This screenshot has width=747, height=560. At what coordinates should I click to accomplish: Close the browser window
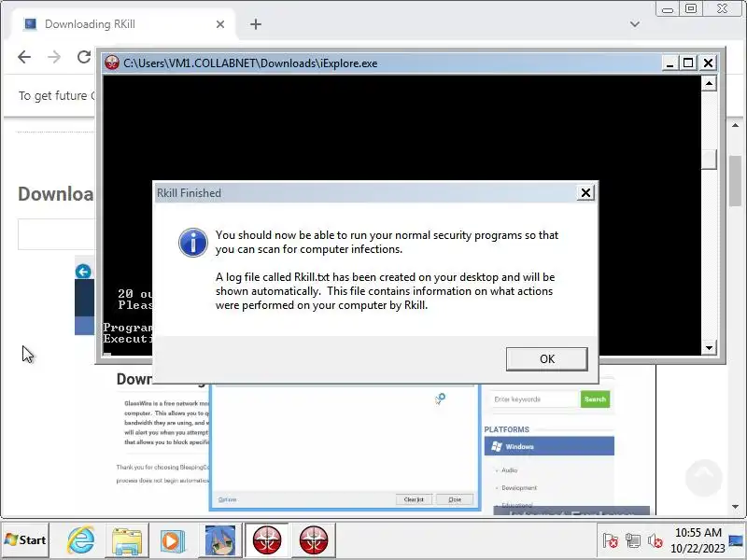pyautogui.click(x=722, y=9)
